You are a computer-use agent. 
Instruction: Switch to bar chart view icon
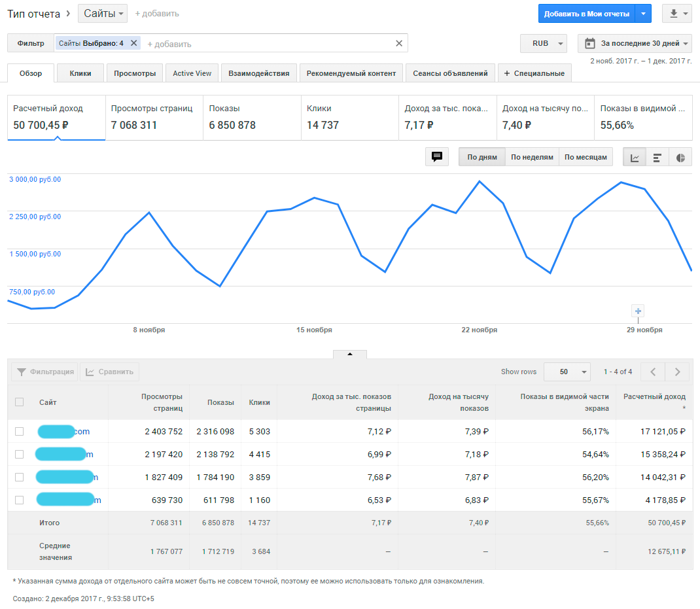pos(657,157)
